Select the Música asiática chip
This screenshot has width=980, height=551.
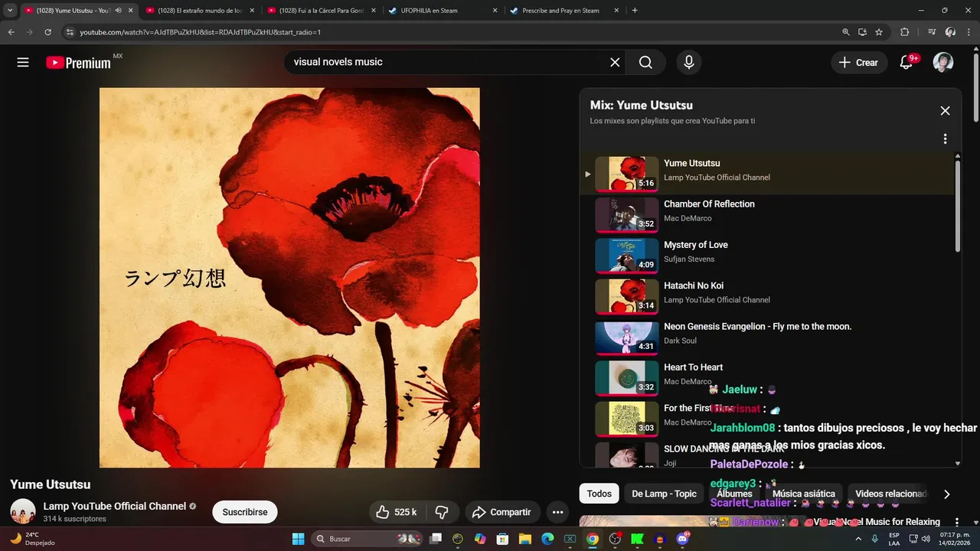[x=803, y=494]
